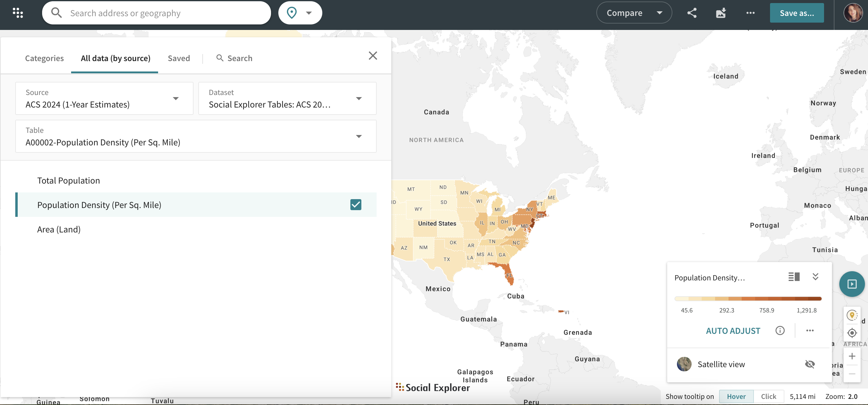The height and width of the screenshot is (405, 868).
Task: Click the legend info icon
Action: [780, 330]
